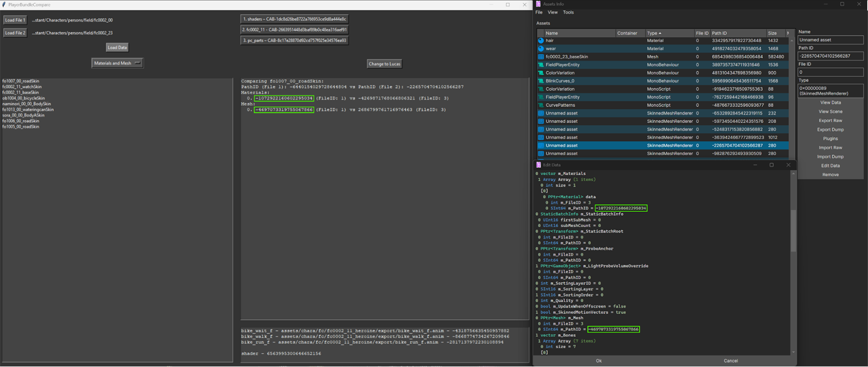
Task: Click the CurvePatterns MonoScript icon
Action: pos(541,105)
